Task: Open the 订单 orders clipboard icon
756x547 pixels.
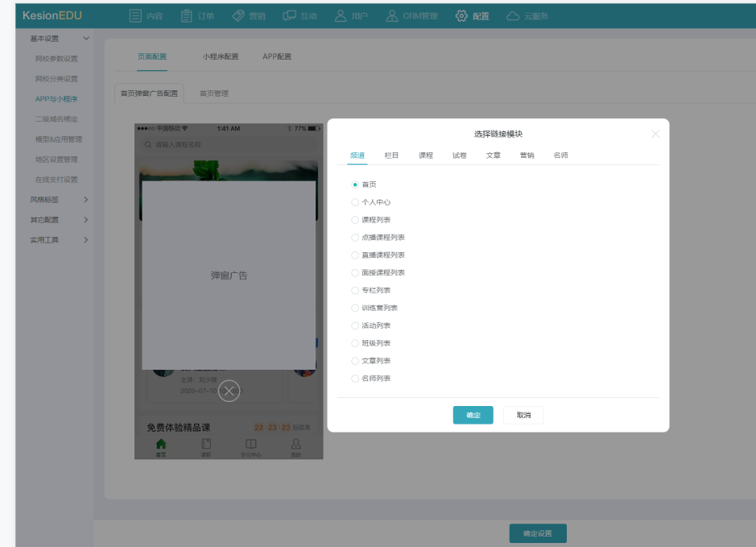Action: (x=187, y=15)
